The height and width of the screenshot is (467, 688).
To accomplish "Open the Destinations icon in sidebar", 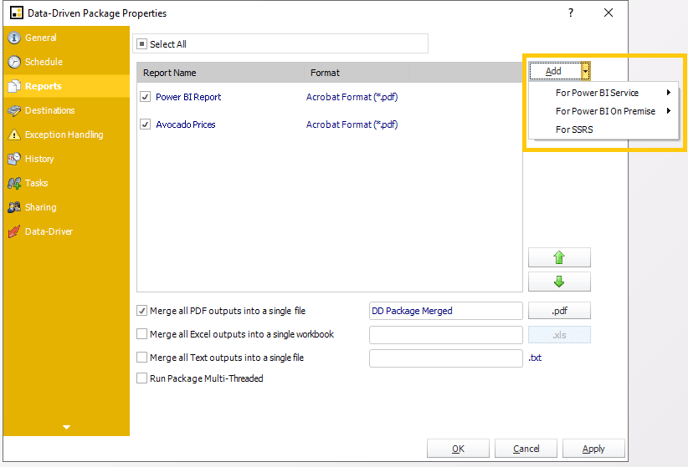I will (x=14, y=111).
